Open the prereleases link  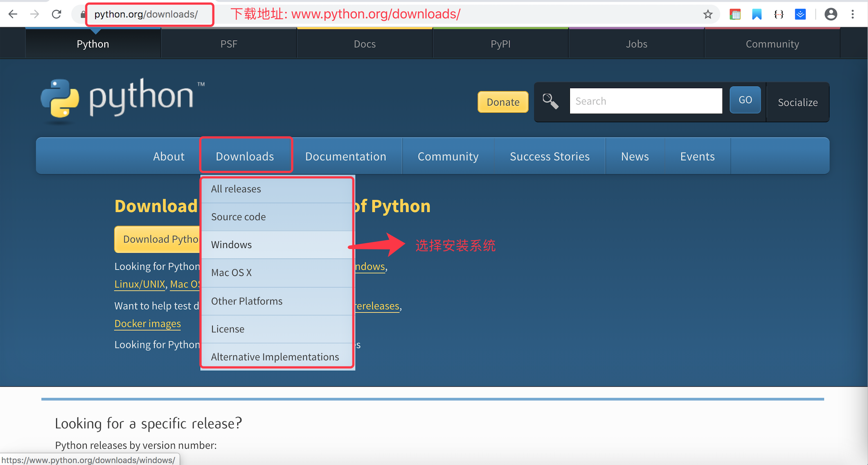377,306
